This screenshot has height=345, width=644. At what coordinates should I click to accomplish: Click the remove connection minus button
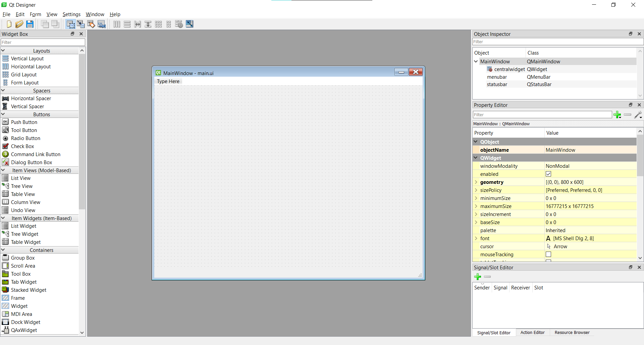[x=487, y=277]
